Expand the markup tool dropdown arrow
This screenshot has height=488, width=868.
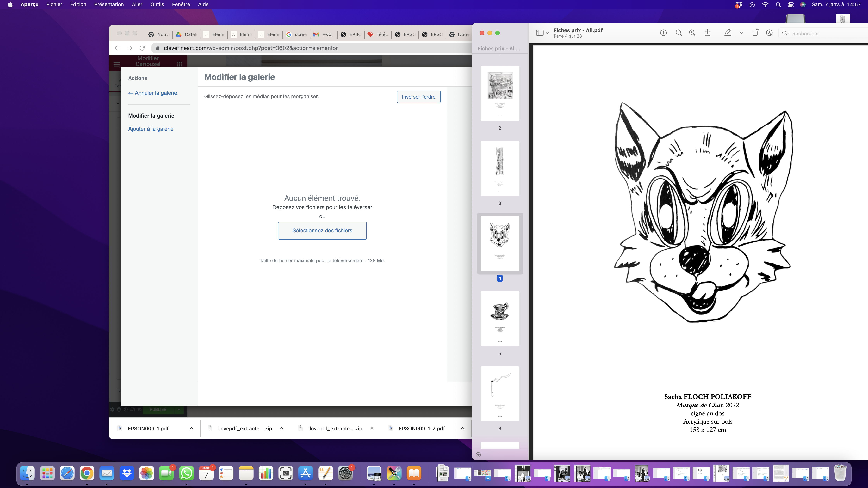(x=741, y=33)
